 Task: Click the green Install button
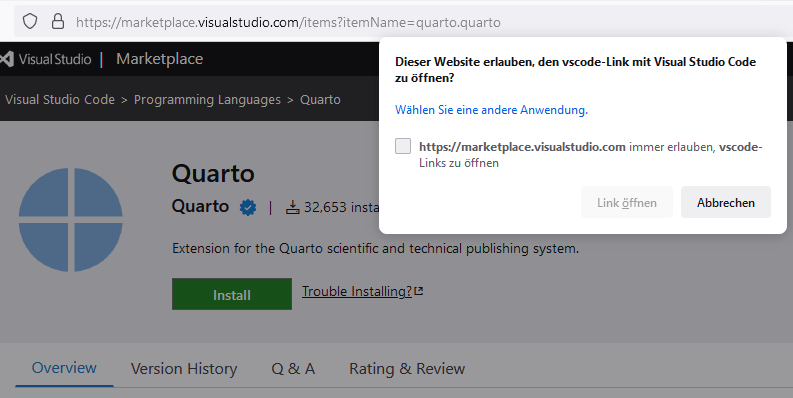click(x=232, y=294)
